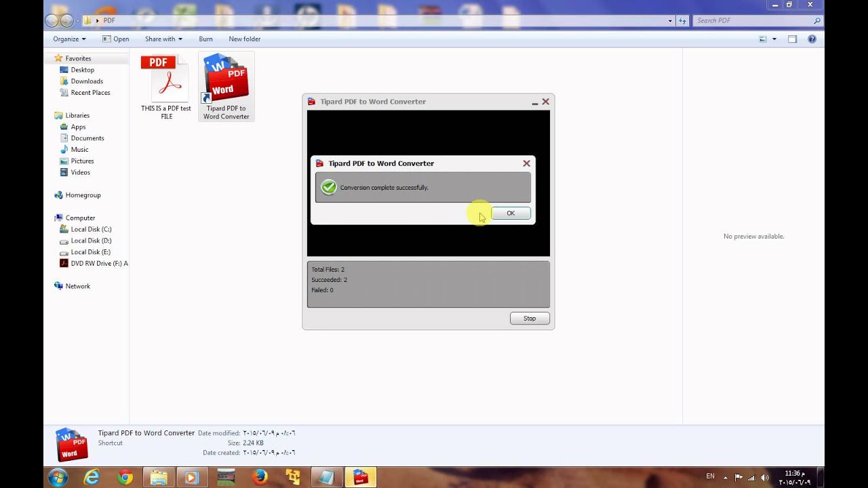Click the EN language indicator

click(710, 476)
